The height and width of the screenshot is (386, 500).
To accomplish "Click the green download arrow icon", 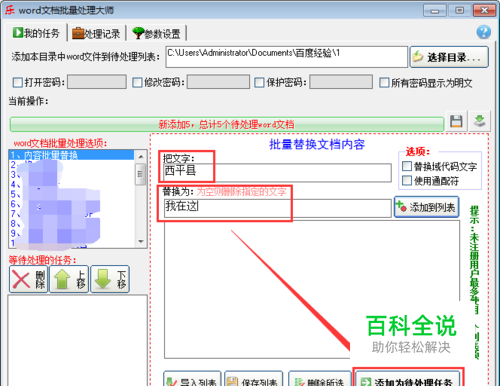I will 480,121.
